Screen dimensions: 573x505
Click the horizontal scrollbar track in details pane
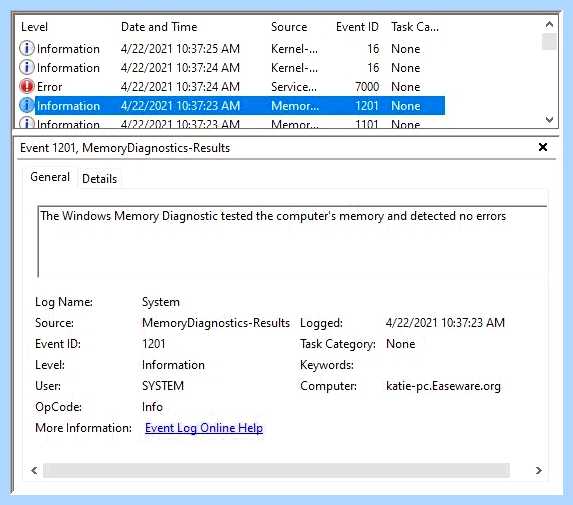(x=276, y=470)
